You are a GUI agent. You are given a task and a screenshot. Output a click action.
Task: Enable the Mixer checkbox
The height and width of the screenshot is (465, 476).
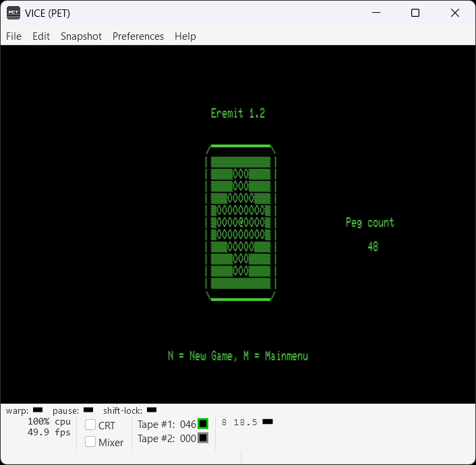(90, 441)
